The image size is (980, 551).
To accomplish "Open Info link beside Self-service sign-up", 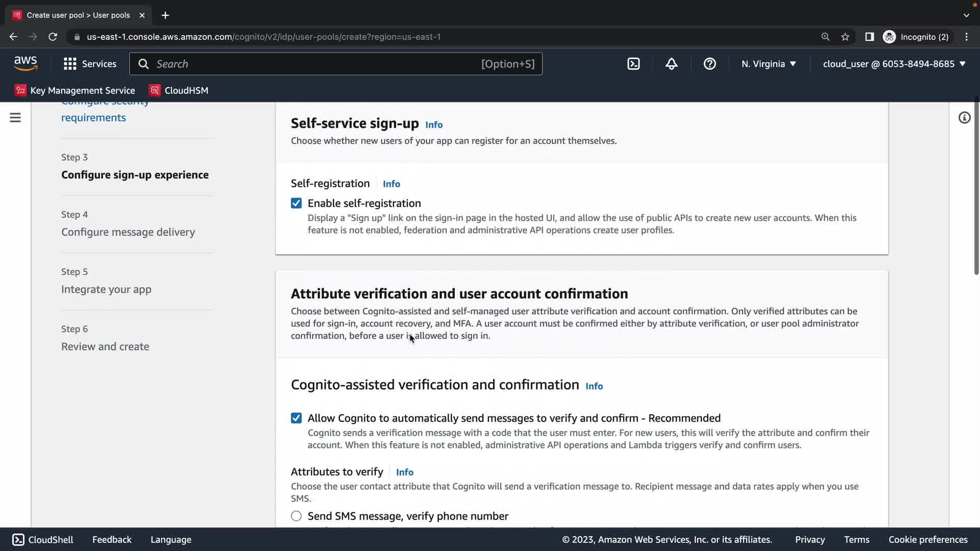I will click(x=434, y=124).
